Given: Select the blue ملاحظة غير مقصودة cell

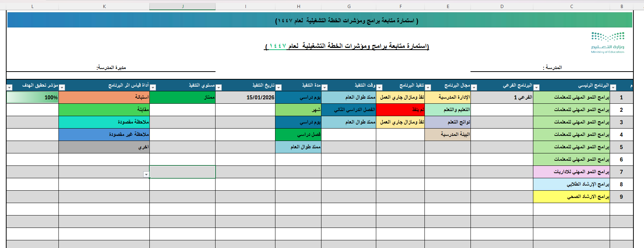Looking at the screenshot, I should (104, 134).
